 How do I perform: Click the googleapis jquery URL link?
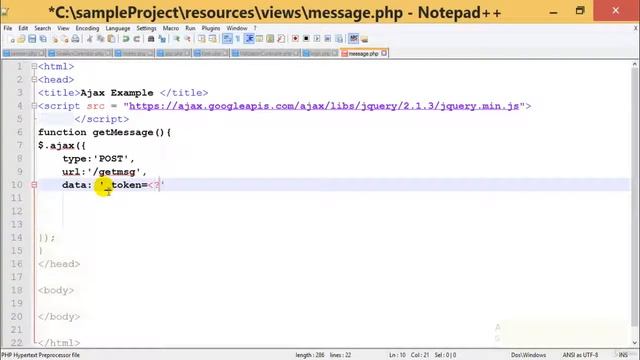pyautogui.click(x=324, y=106)
